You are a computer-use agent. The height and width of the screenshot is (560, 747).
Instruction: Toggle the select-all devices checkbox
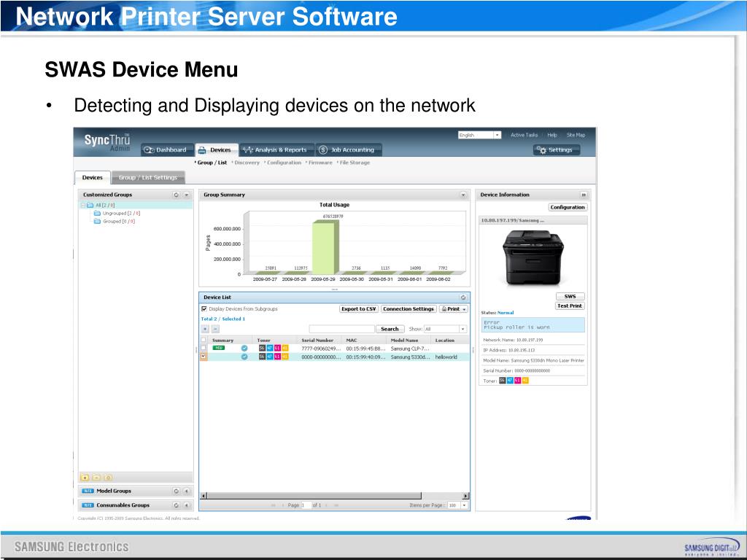point(204,340)
